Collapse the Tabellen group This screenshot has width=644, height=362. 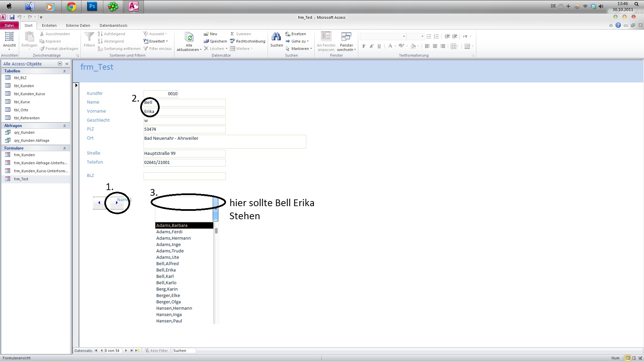click(64, 71)
